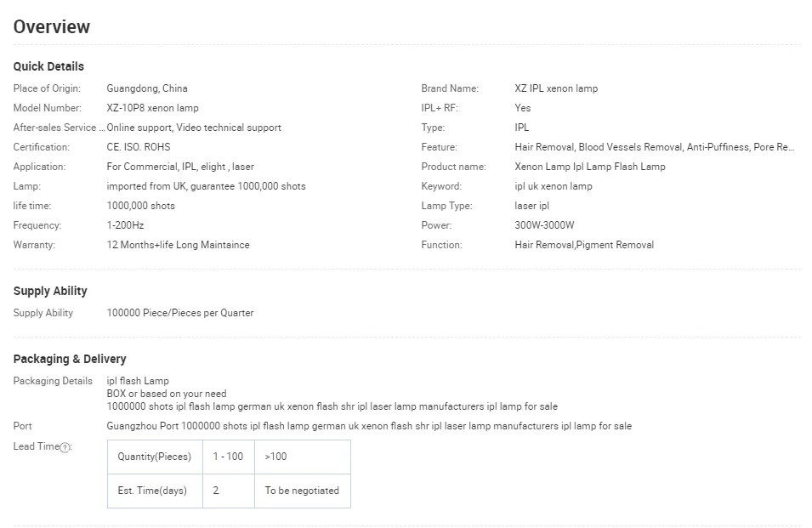Click the Quantity(Pieces) table header
812x528 pixels.
[155, 457]
